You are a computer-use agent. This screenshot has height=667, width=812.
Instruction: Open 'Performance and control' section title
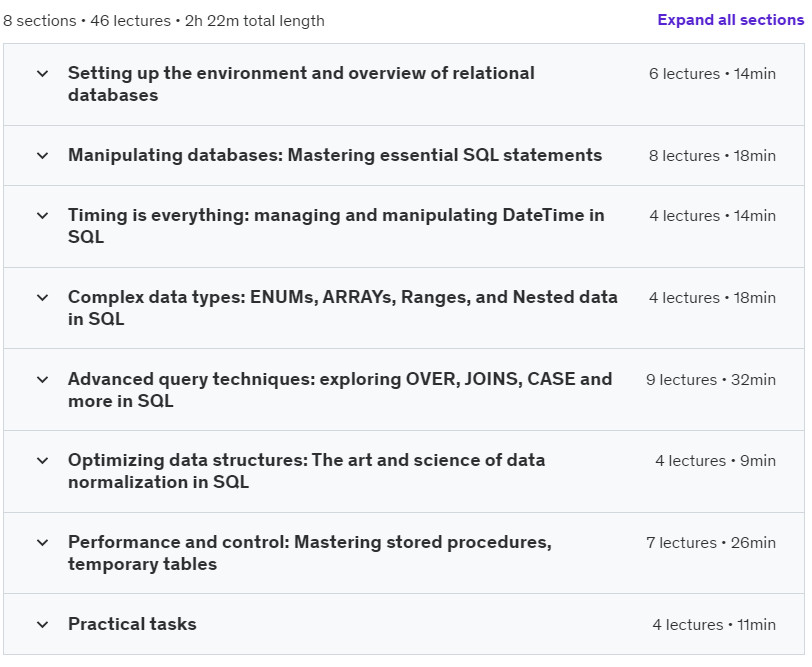click(310, 553)
